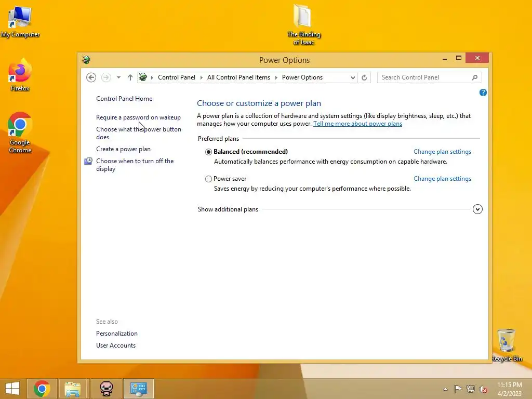Select All Control Panel Items breadcrumb
The image size is (532, 399).
[x=238, y=77]
